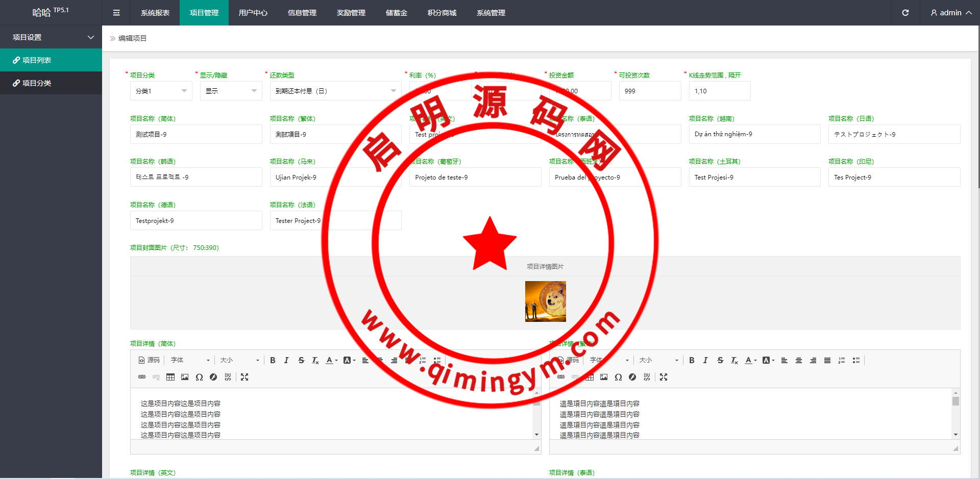This screenshot has width=980, height=479.
Task: Expand the 字体 font dropdown in the Simplified Chinese editor
Action: coord(190,360)
